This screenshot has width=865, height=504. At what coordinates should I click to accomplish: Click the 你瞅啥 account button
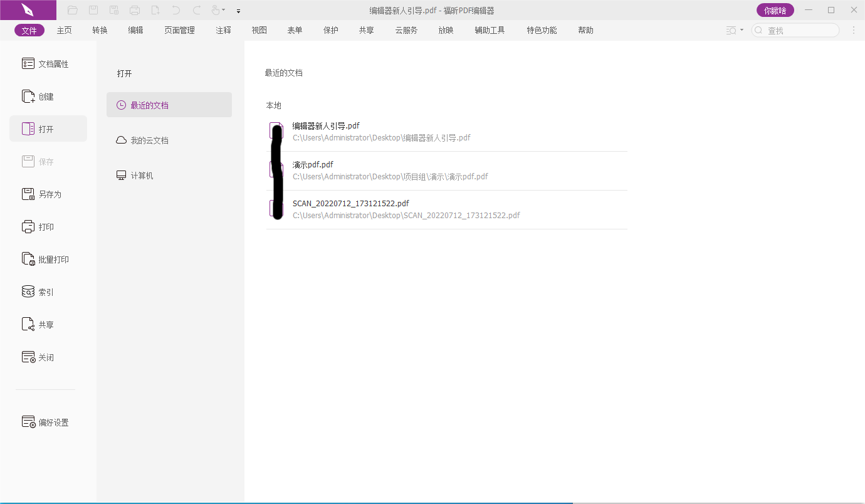coord(775,10)
